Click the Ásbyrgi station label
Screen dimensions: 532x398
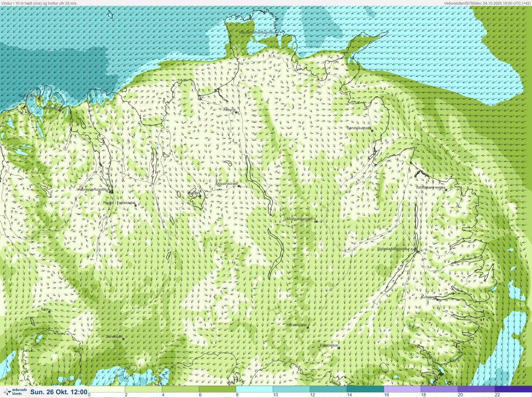click(229, 110)
